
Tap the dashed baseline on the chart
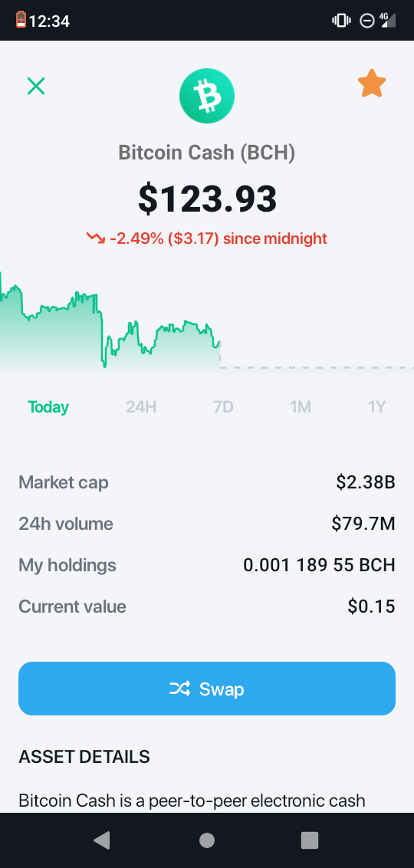317,367
